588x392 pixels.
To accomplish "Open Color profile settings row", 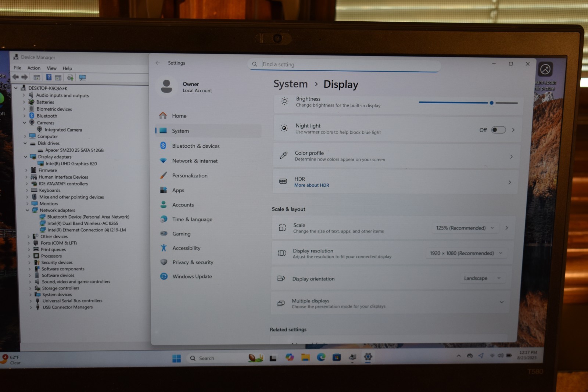I will tap(397, 156).
